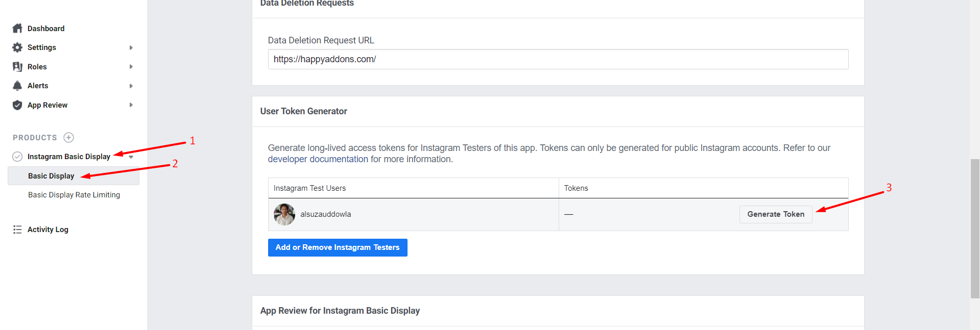Select Instagram Basic Display product
This screenshot has height=330, width=980.
(x=69, y=157)
